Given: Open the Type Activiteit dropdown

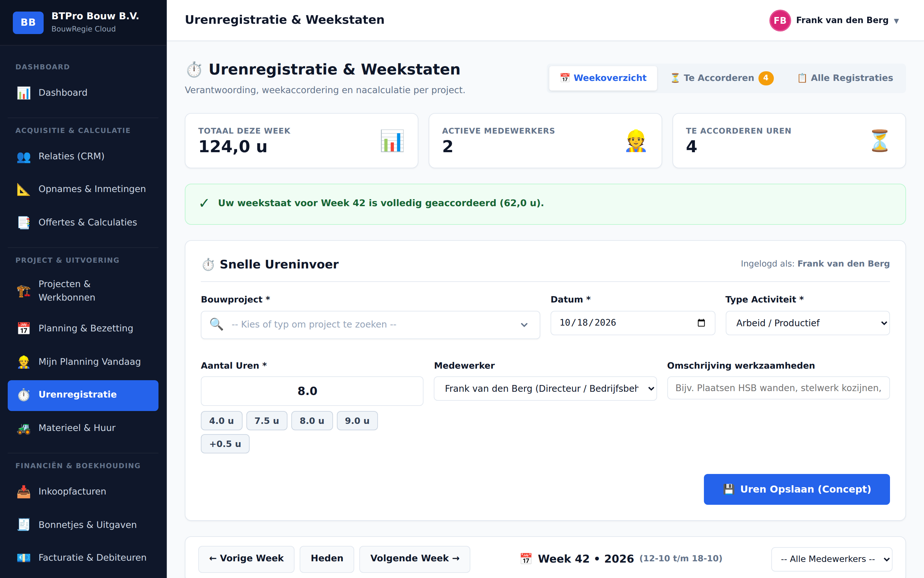Looking at the screenshot, I should tap(807, 323).
